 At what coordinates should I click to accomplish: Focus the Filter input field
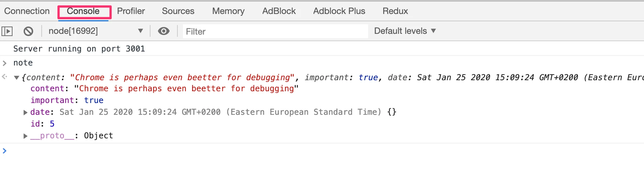click(x=275, y=31)
